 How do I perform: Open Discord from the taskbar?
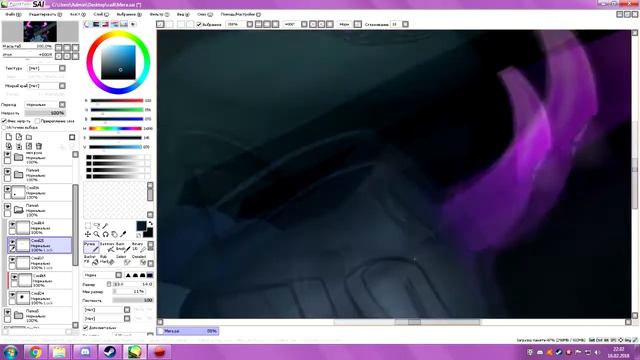[x=85, y=352]
